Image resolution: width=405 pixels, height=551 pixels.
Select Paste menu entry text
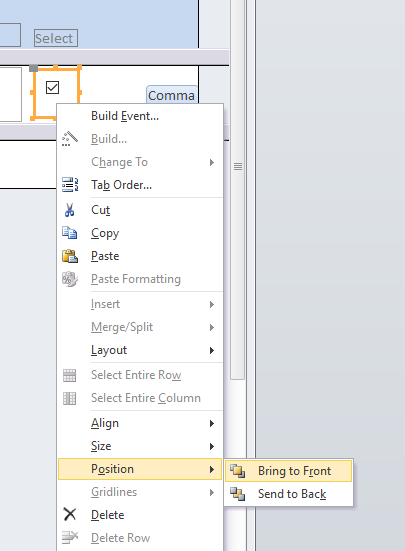[105, 256]
